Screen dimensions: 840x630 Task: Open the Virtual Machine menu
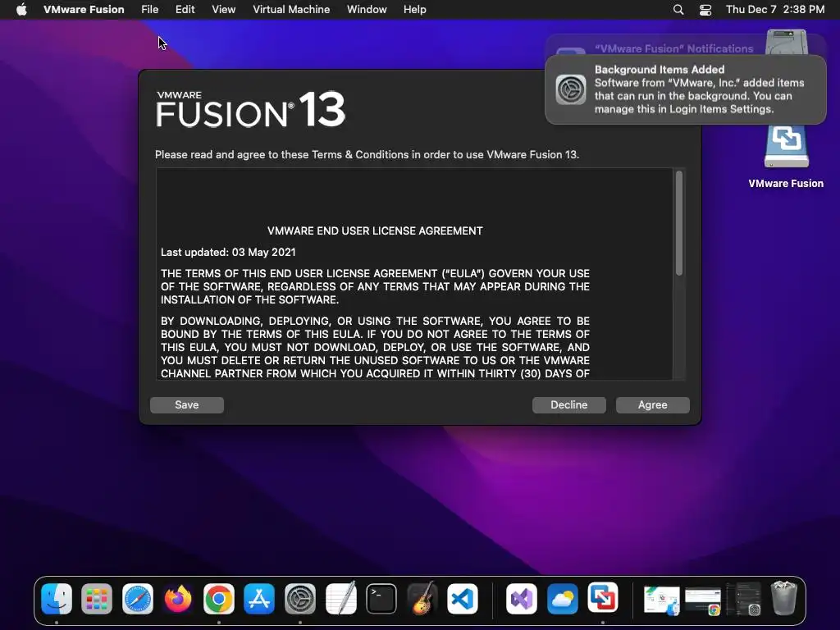click(x=291, y=10)
